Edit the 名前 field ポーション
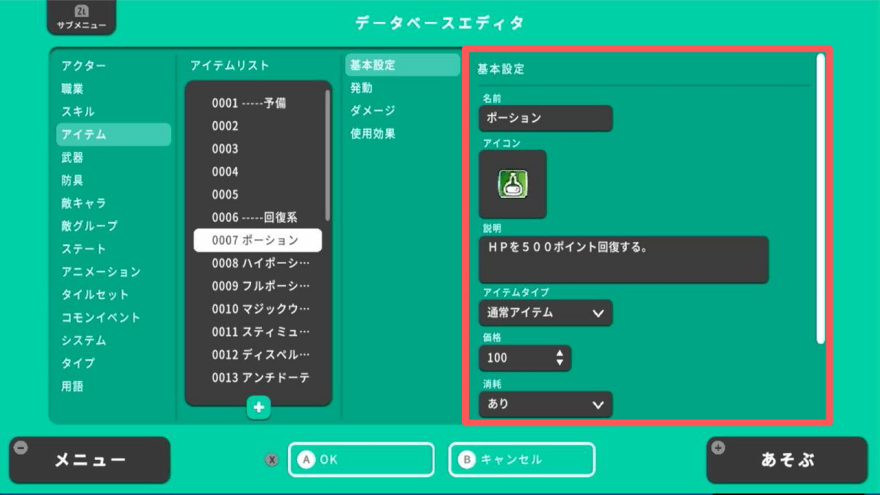 pyautogui.click(x=546, y=118)
